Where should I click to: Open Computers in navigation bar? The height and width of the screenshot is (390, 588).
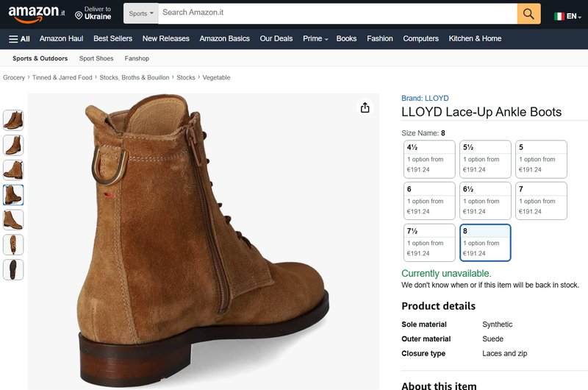[x=420, y=39]
